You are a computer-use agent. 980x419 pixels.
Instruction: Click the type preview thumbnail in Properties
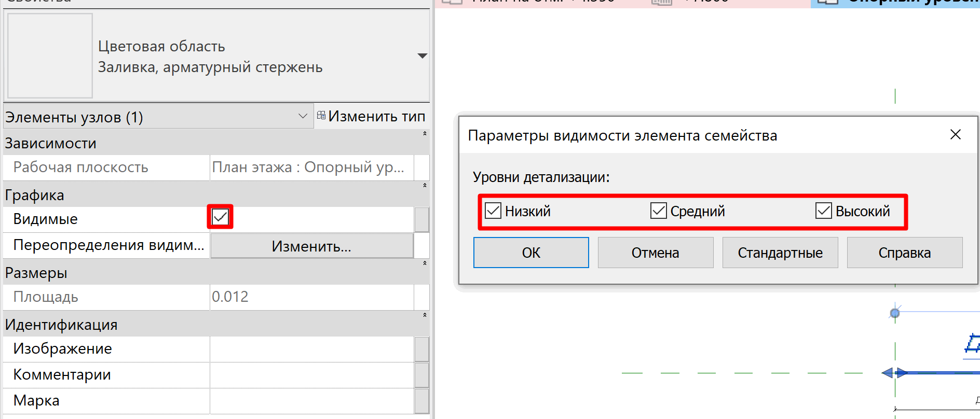(x=50, y=55)
